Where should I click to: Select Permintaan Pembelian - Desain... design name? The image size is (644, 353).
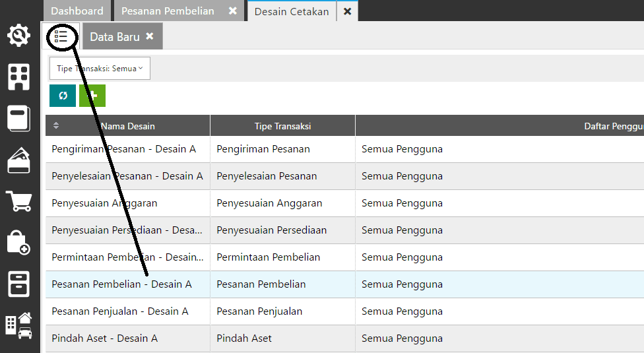(127, 257)
